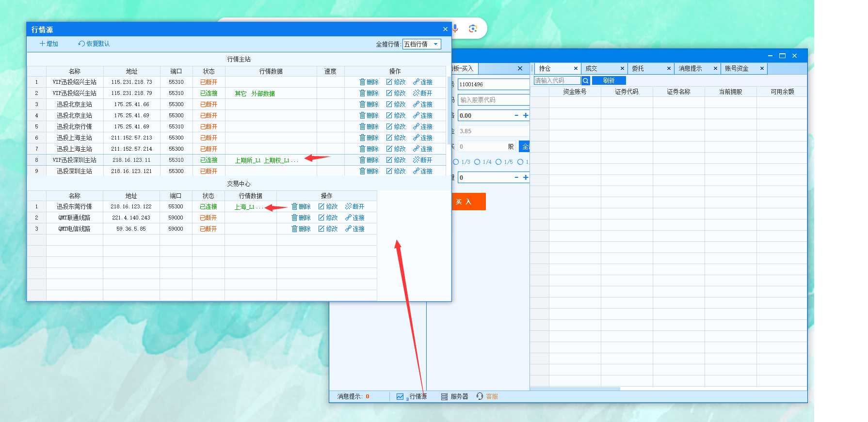Open 客服 support in the status bar

tap(487, 396)
